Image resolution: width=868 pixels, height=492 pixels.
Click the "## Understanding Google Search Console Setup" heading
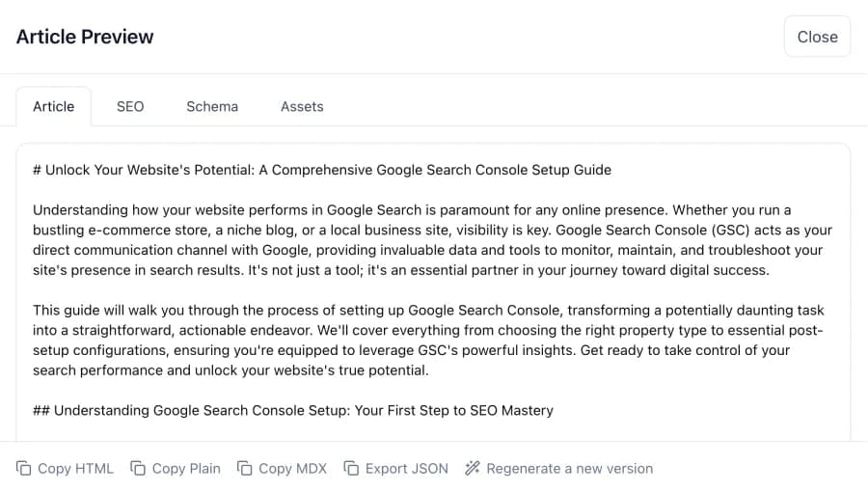293,410
